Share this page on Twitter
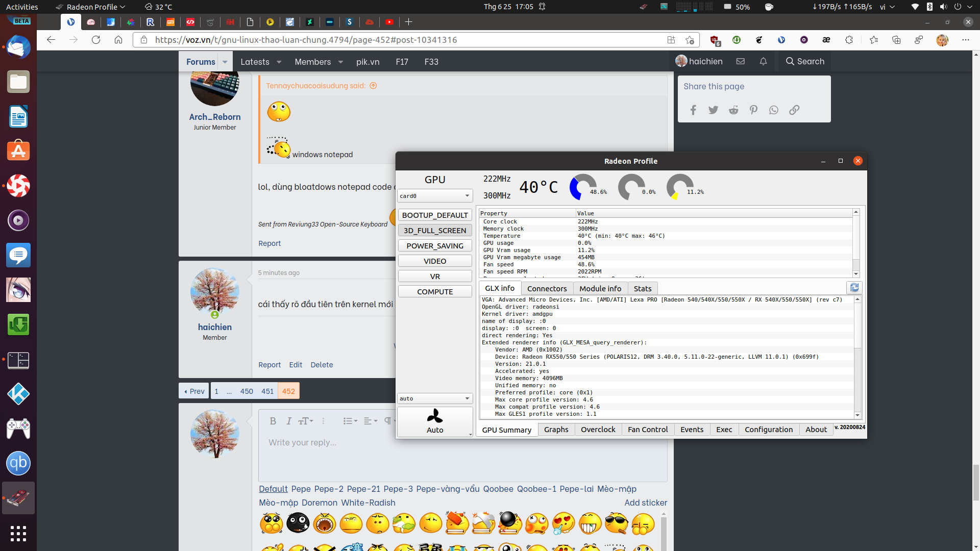 pyautogui.click(x=713, y=110)
